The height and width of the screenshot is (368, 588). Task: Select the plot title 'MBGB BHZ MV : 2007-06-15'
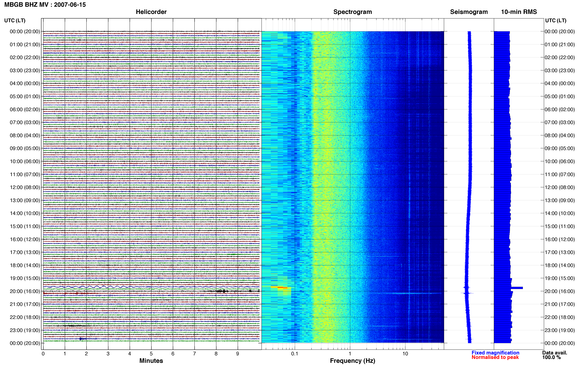point(45,5)
